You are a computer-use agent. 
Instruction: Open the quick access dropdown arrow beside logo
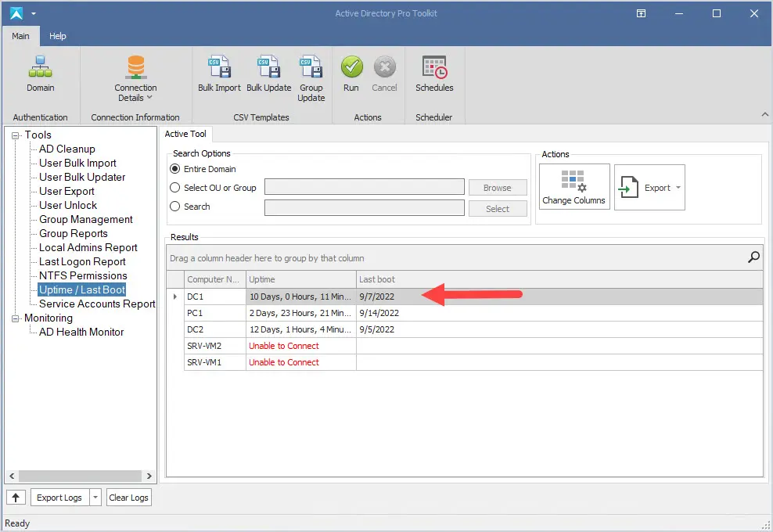[34, 14]
